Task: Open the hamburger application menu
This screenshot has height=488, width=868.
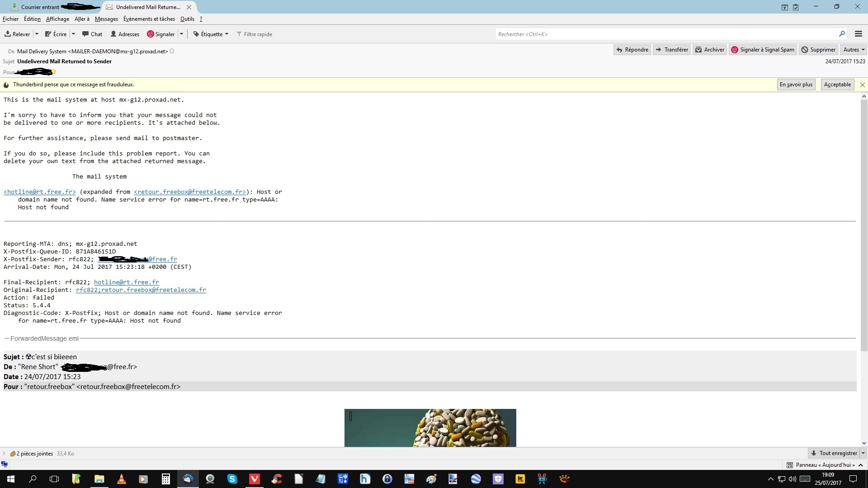Action: (859, 34)
